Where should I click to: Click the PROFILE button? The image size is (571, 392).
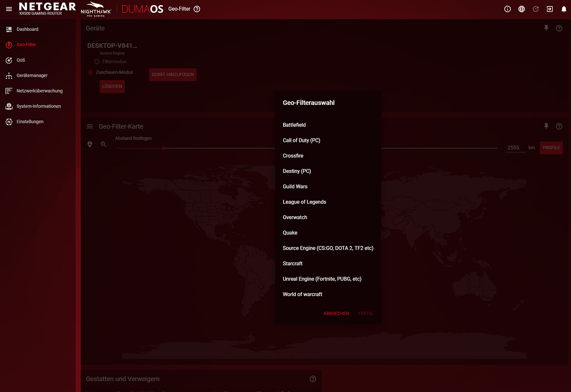pos(551,148)
